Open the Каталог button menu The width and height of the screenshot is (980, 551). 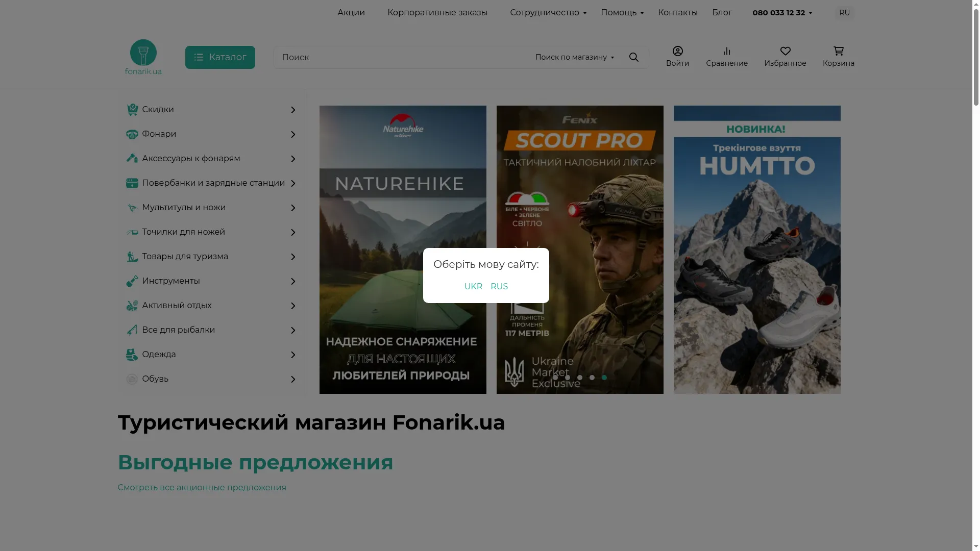click(220, 57)
